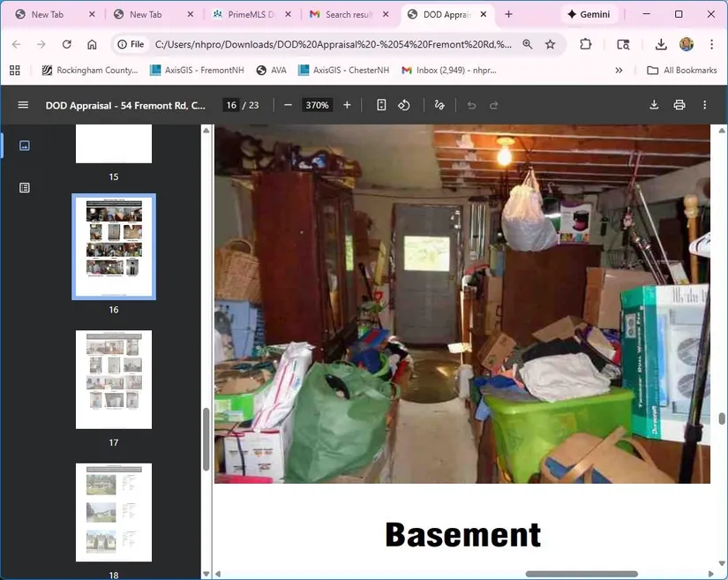Image resolution: width=728 pixels, height=580 pixels.
Task: Click the horizontal scrollbar of the PDF
Action: click(582, 574)
